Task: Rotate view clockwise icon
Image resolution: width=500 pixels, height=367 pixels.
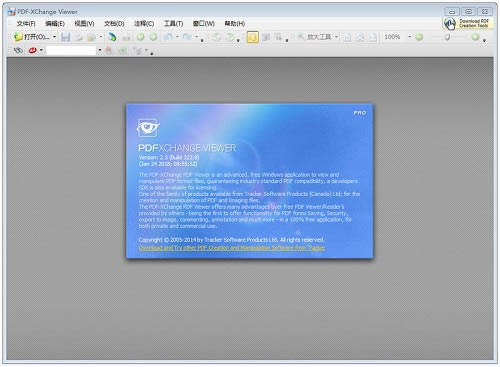Action: coord(230,37)
